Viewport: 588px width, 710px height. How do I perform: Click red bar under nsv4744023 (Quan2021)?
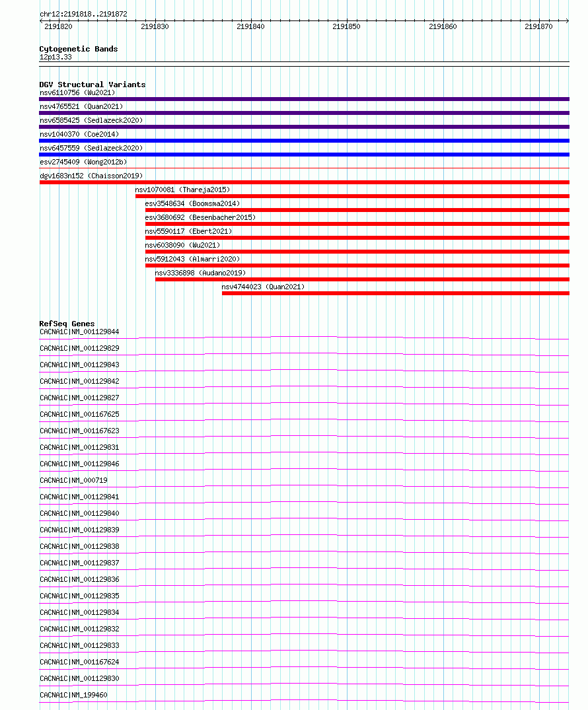tap(396, 293)
